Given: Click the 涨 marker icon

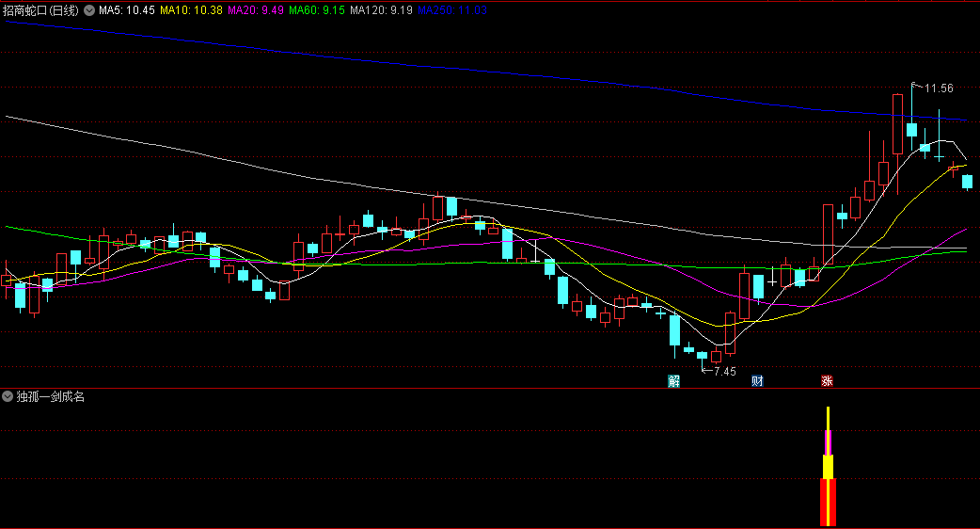Looking at the screenshot, I should tap(827, 381).
